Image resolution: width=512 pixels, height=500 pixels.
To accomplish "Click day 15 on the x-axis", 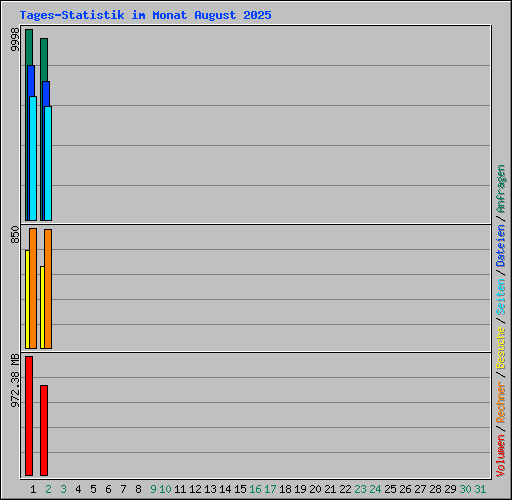I will pyautogui.click(x=240, y=489).
